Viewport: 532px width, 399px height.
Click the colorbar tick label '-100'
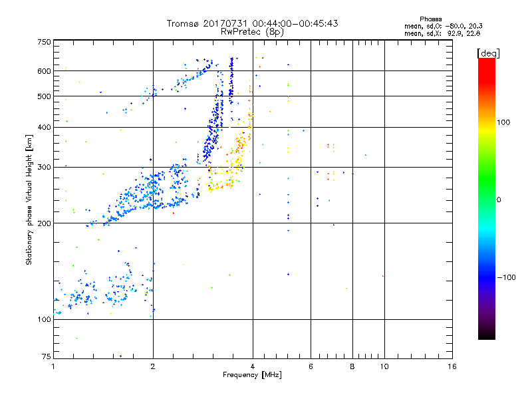pyautogui.click(x=506, y=277)
